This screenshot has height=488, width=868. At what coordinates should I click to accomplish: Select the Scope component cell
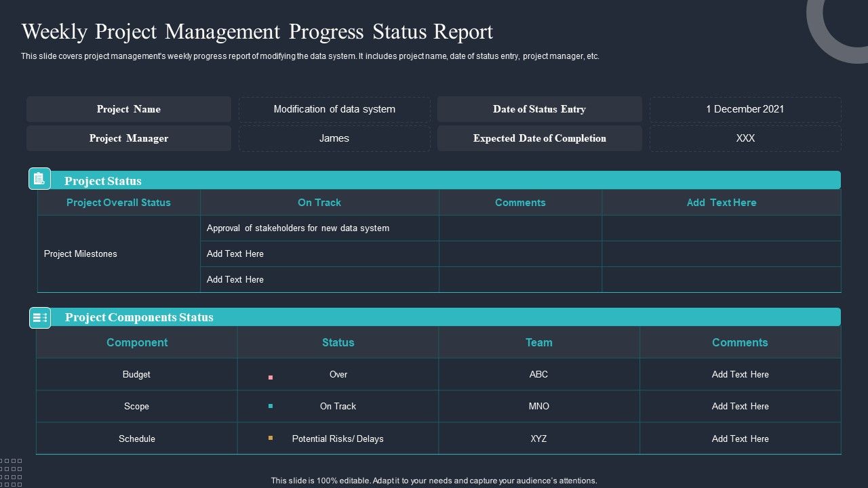click(137, 406)
